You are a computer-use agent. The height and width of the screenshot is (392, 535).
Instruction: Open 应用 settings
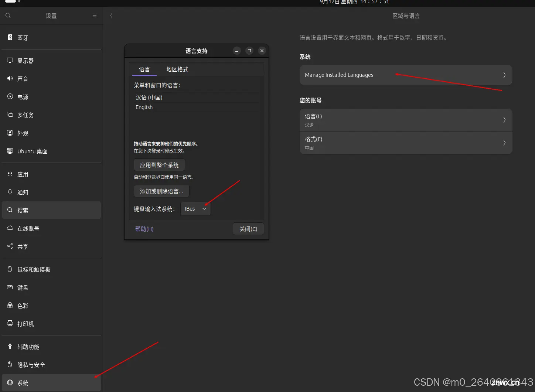51,174
